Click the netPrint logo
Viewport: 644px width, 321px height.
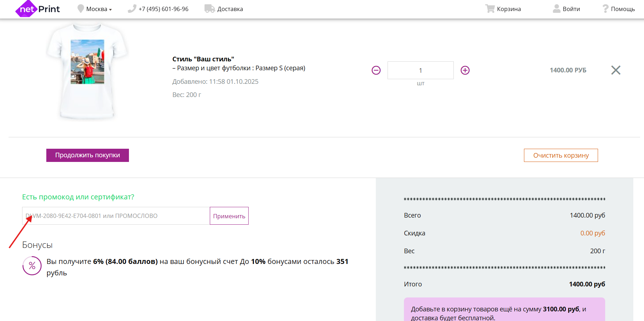38,9
